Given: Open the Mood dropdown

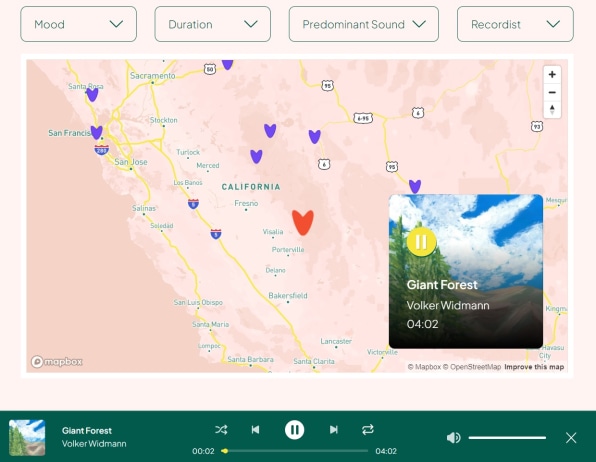Looking at the screenshot, I should pyautogui.click(x=79, y=24).
